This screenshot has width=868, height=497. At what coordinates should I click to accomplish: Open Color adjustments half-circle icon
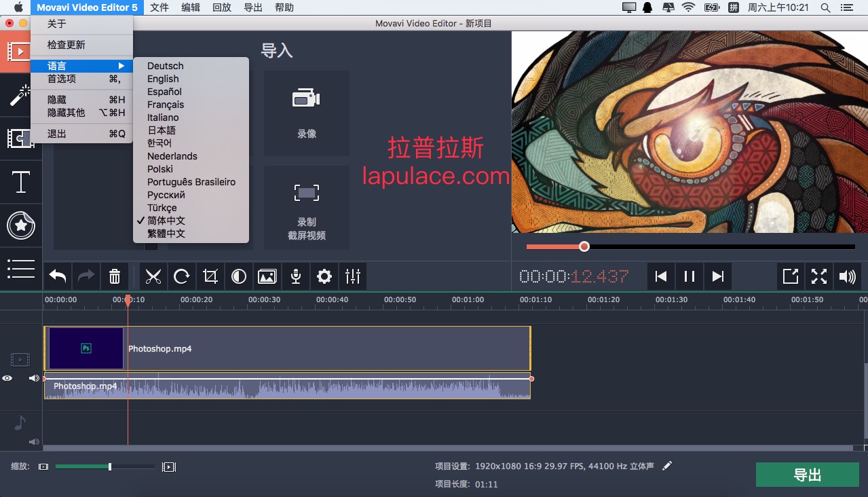[x=239, y=276]
